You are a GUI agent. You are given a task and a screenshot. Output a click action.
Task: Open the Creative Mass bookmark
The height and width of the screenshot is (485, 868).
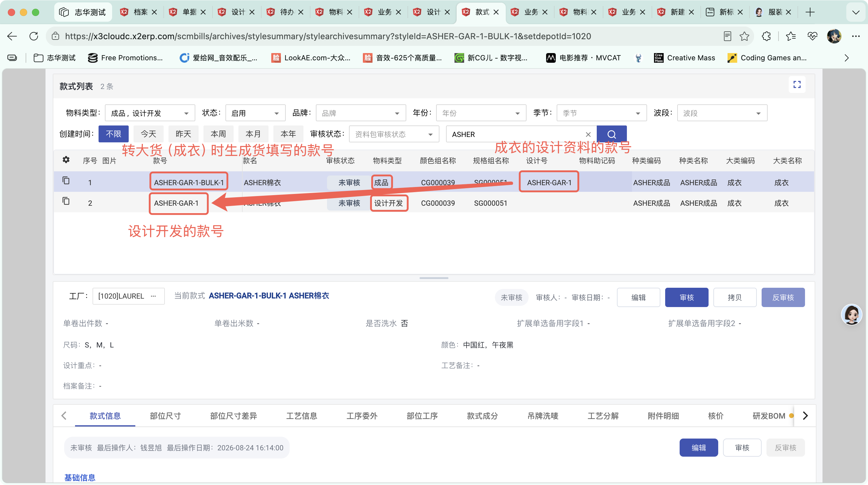point(684,58)
